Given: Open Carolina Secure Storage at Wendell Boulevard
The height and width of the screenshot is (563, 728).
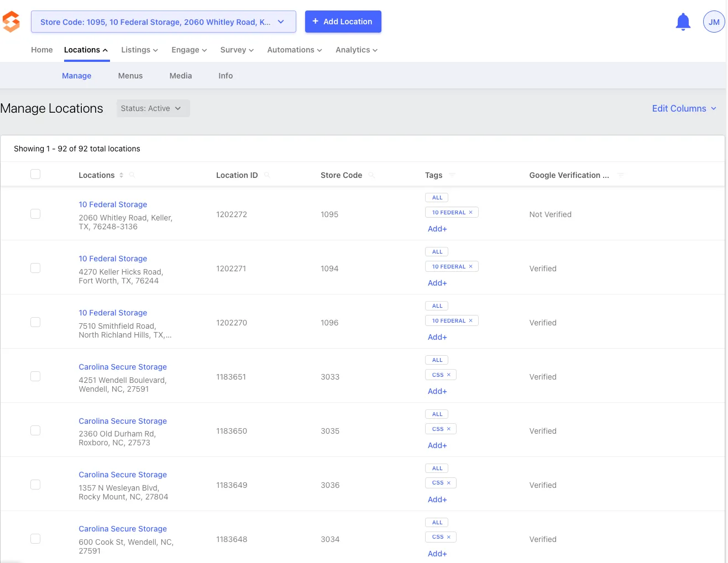Looking at the screenshot, I should point(123,367).
